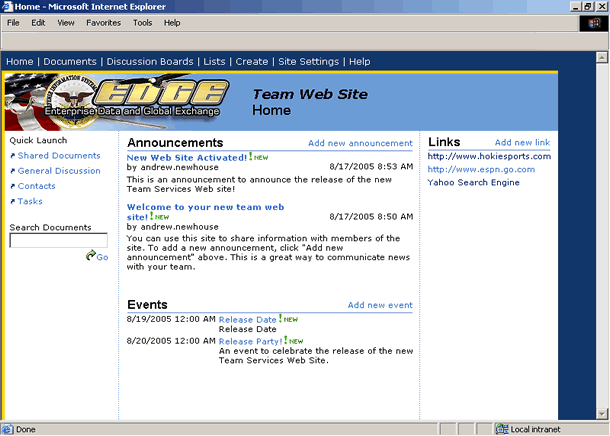Open the Release Party event
The height and width of the screenshot is (436, 610).
point(251,341)
